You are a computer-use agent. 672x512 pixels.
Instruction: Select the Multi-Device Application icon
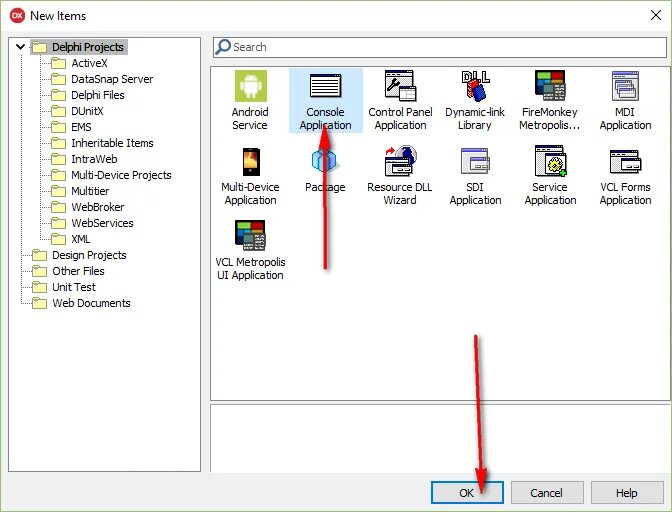251,162
